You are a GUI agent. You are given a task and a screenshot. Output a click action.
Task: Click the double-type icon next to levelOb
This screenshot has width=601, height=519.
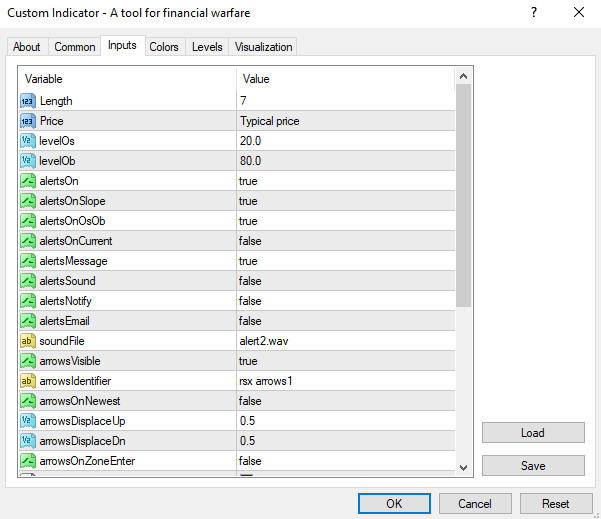(28, 161)
